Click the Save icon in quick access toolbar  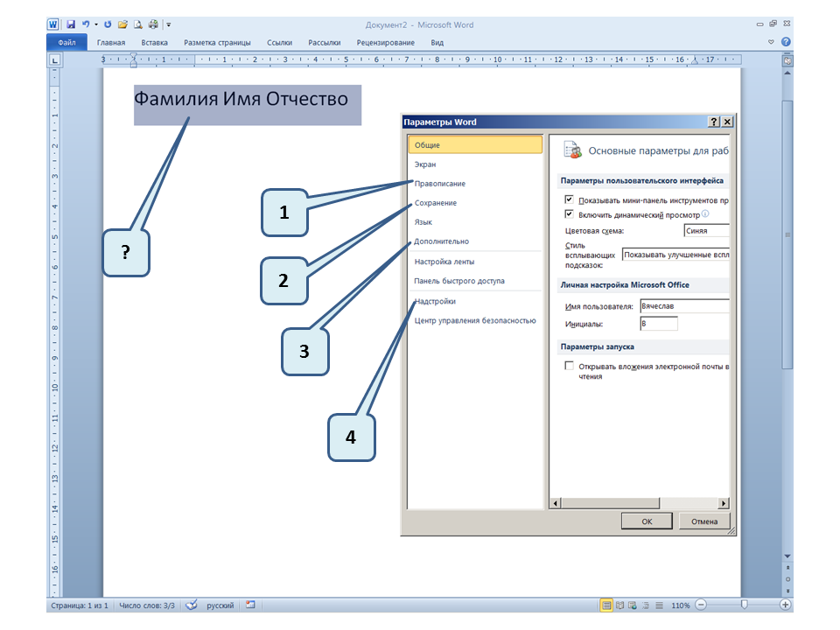tap(70, 25)
